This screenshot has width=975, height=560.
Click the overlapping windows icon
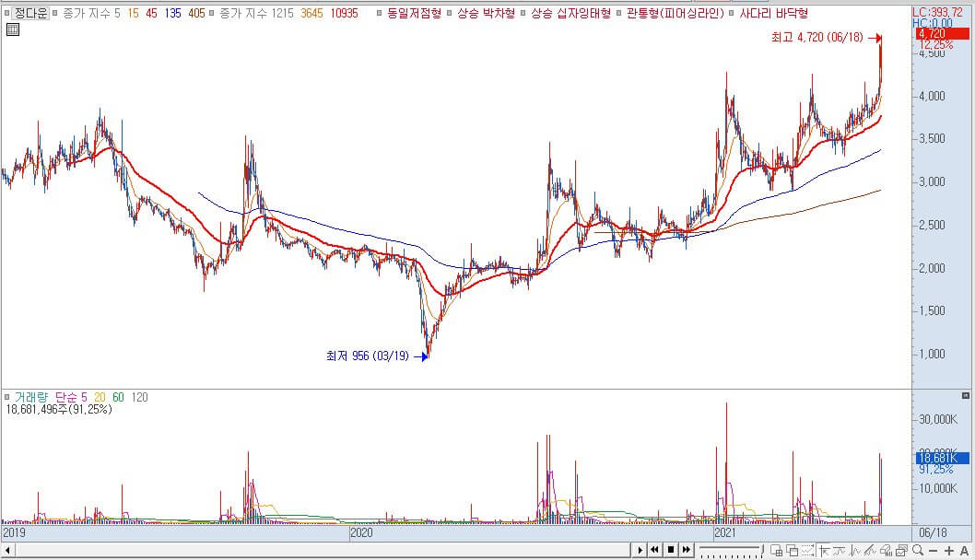click(x=793, y=550)
